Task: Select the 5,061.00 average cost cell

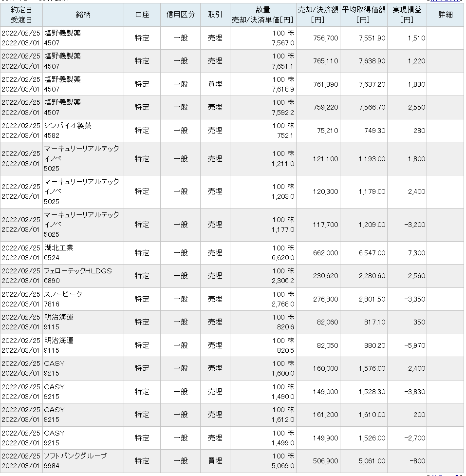Action: pyautogui.click(x=364, y=461)
